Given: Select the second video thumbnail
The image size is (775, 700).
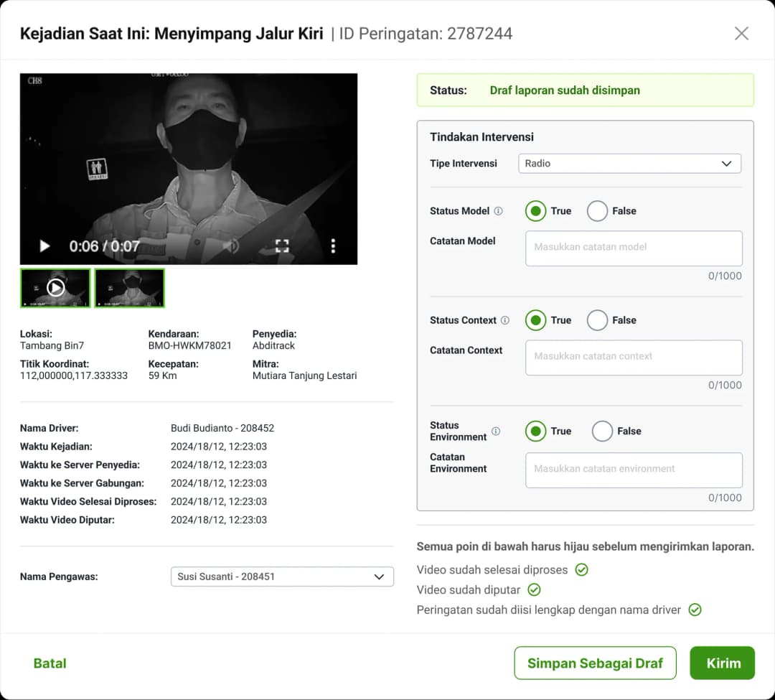Looking at the screenshot, I should (130, 288).
